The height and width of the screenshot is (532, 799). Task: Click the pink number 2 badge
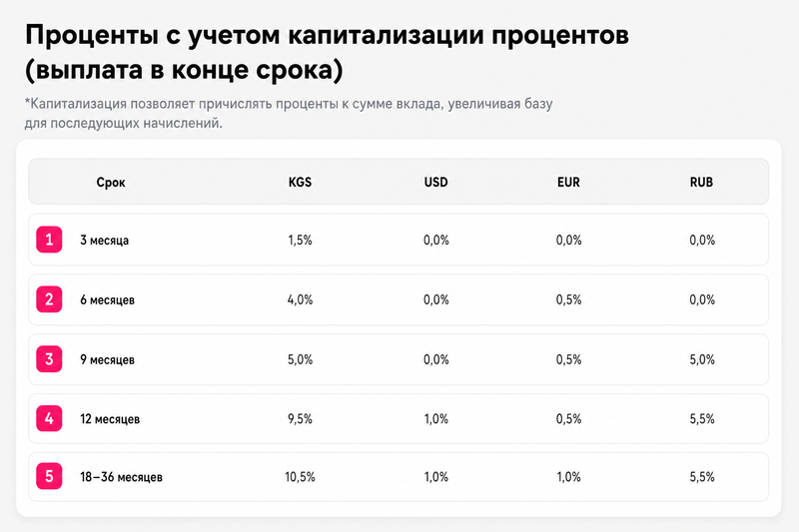click(x=49, y=299)
